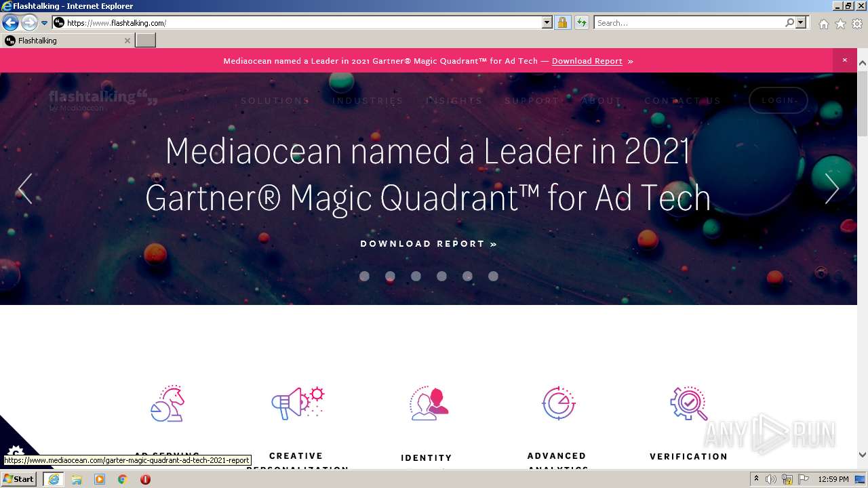Click the vertical scrollbar thumb

tap(863, 103)
